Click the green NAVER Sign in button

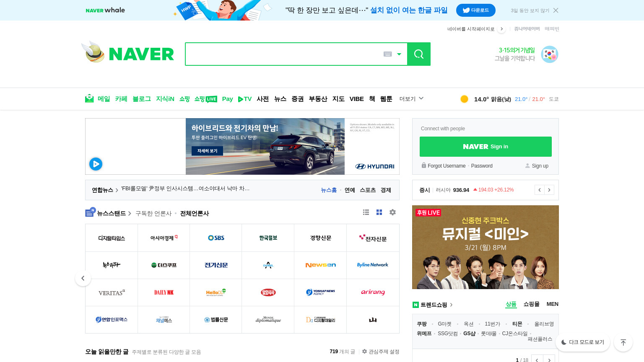(486, 147)
